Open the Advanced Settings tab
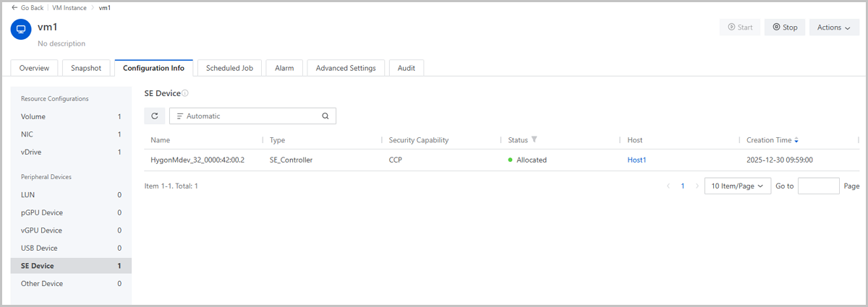Image resolution: width=868 pixels, height=307 pixels. pos(346,68)
